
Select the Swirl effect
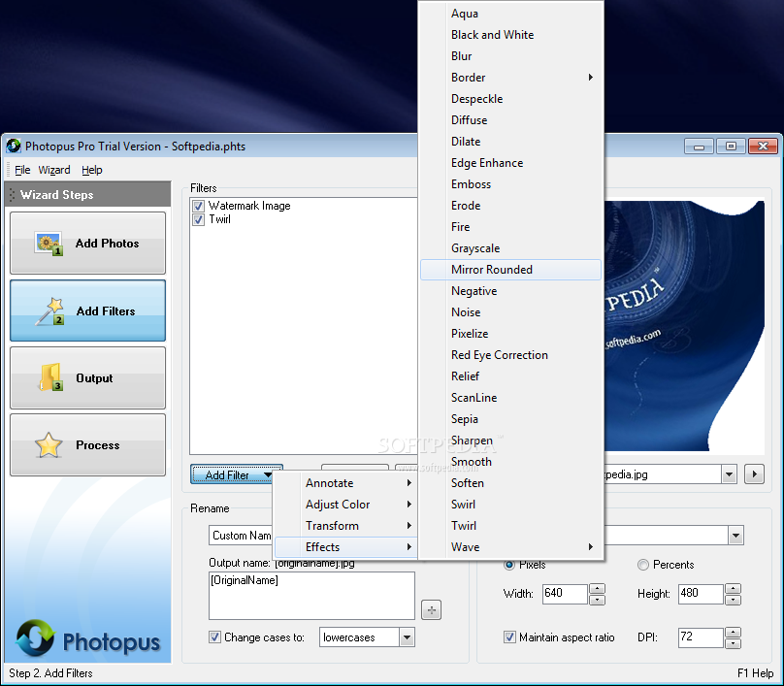510,505
